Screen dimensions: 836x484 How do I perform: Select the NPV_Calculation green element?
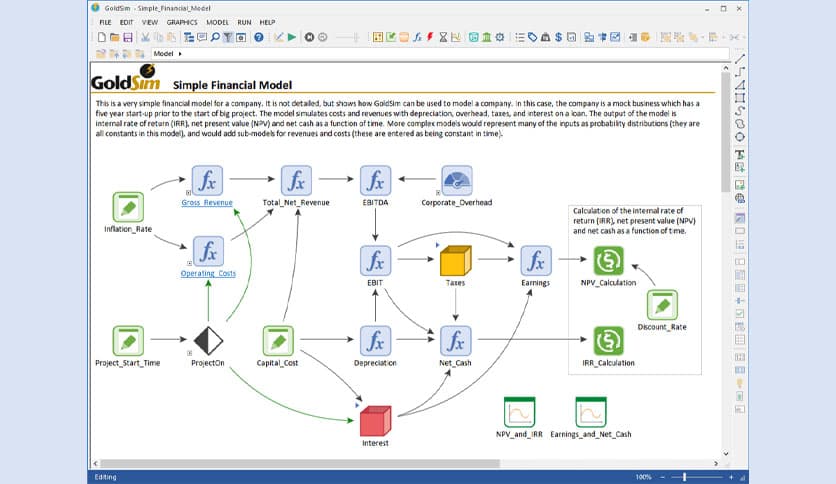click(608, 261)
